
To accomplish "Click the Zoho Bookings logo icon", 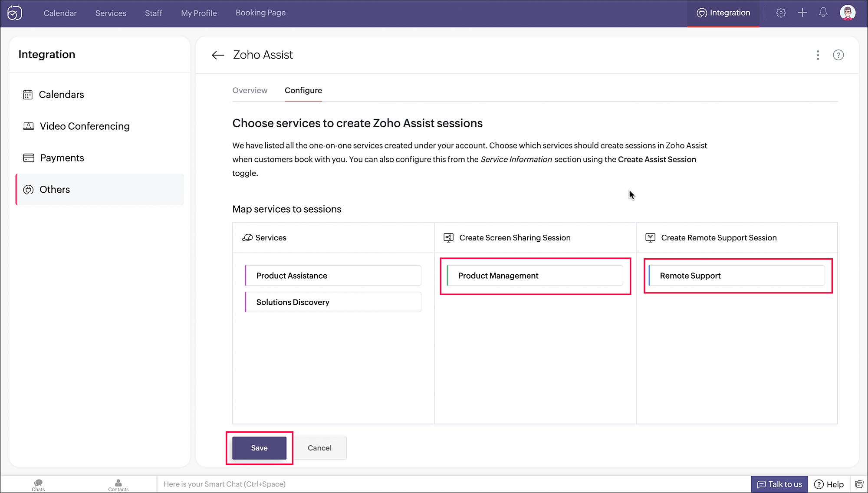I will coord(15,13).
